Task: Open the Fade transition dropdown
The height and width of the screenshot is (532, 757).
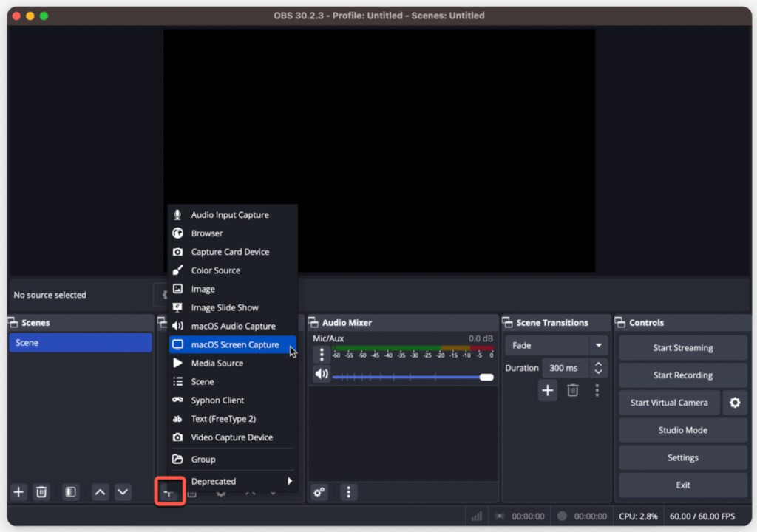Action: click(x=556, y=345)
